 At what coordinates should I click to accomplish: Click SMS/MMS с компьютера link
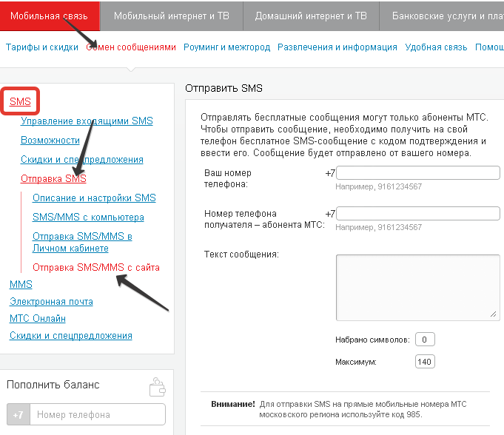[x=88, y=217]
